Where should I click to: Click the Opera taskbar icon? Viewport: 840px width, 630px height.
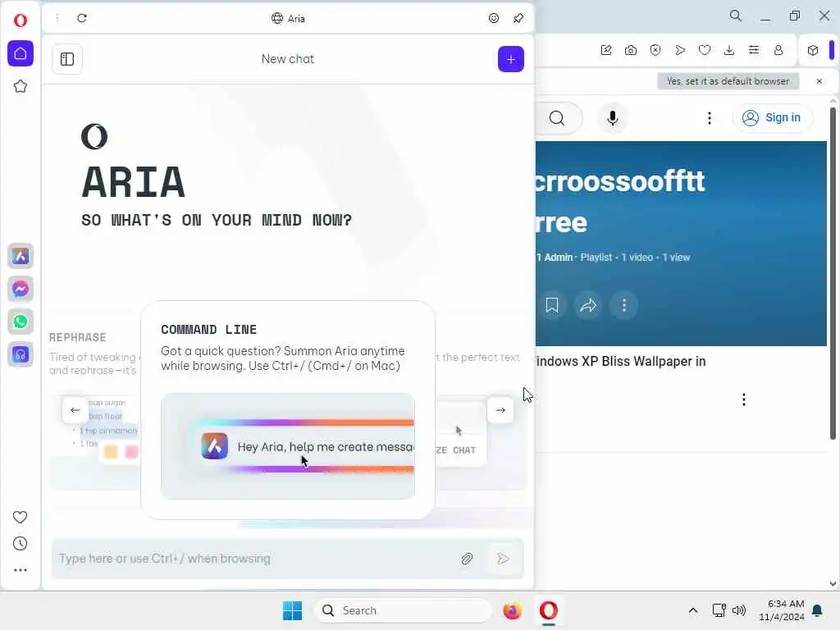click(549, 610)
